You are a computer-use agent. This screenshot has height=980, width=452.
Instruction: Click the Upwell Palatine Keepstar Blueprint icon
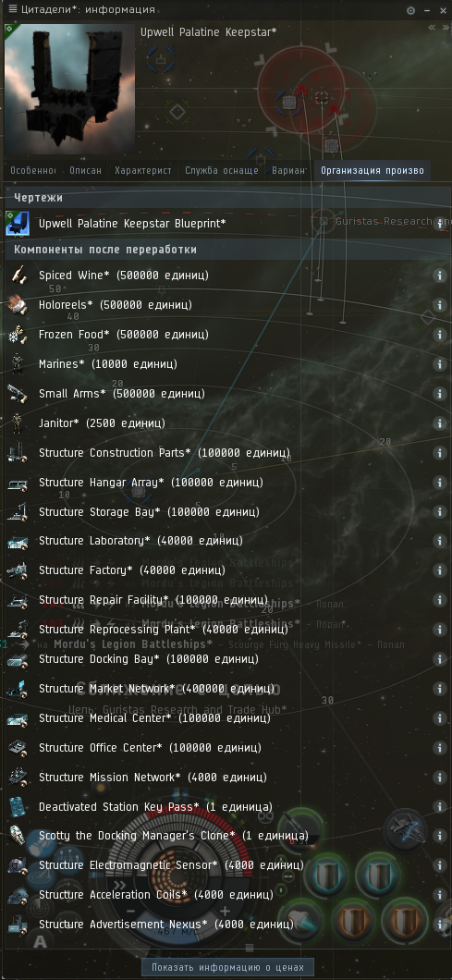tap(18, 223)
